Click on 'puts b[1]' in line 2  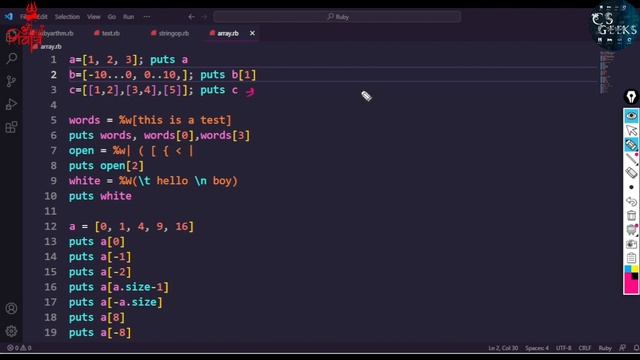pyautogui.click(x=228, y=75)
